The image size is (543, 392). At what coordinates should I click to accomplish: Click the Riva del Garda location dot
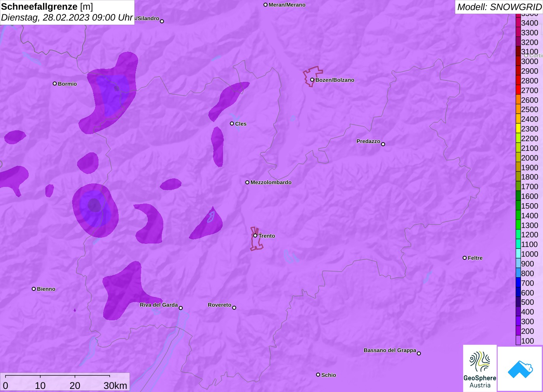(x=181, y=308)
